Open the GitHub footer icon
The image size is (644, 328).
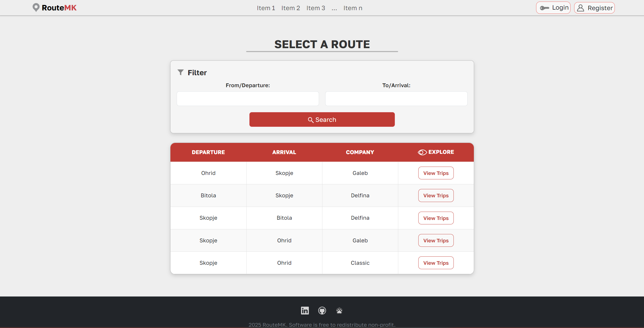pos(322,310)
